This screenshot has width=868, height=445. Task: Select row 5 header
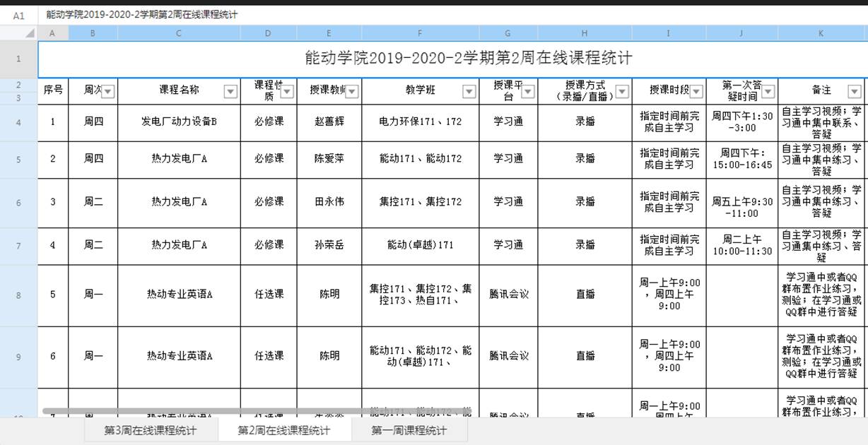click(x=19, y=160)
